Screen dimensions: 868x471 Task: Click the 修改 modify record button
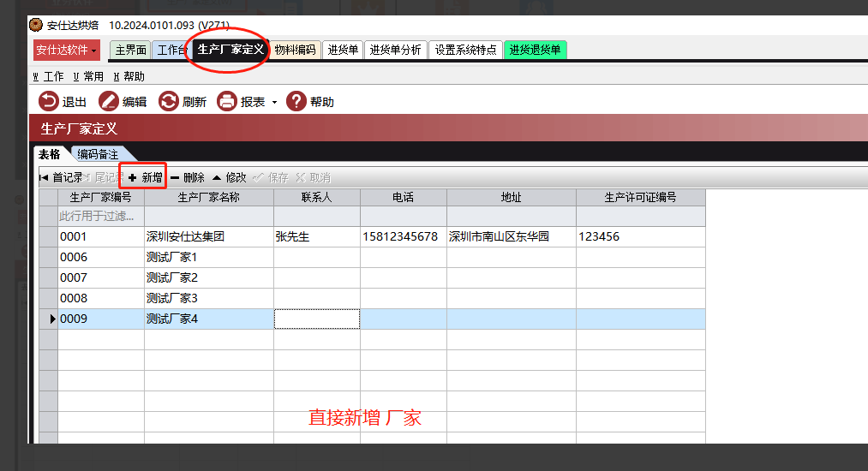click(229, 177)
